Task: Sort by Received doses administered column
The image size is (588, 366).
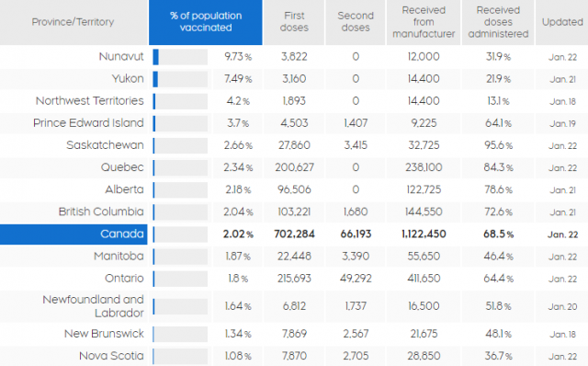Action: point(498,22)
